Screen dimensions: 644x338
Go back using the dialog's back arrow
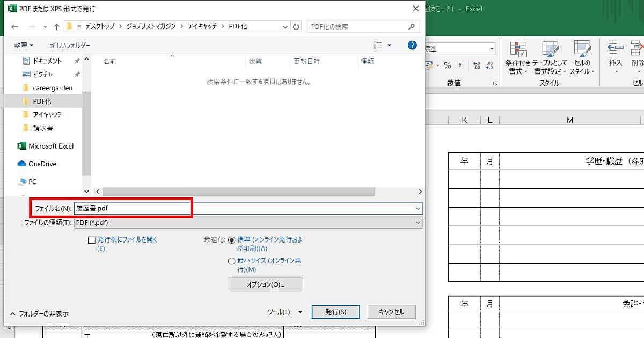tap(14, 26)
